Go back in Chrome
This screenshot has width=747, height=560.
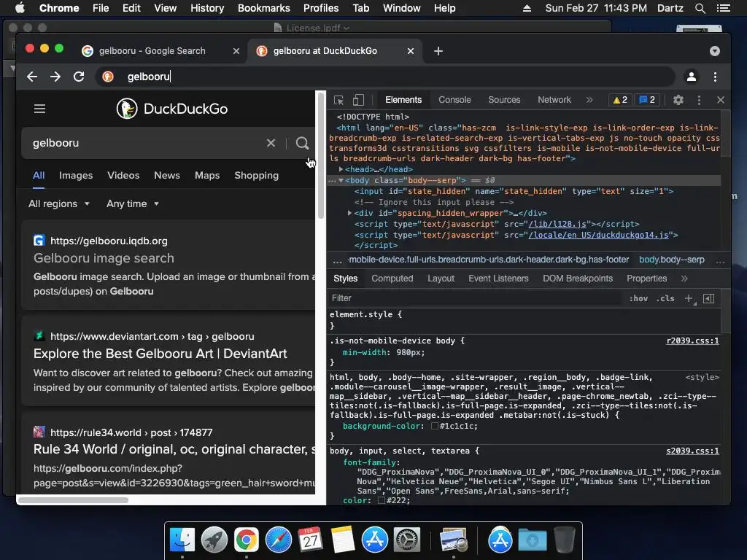point(32,77)
